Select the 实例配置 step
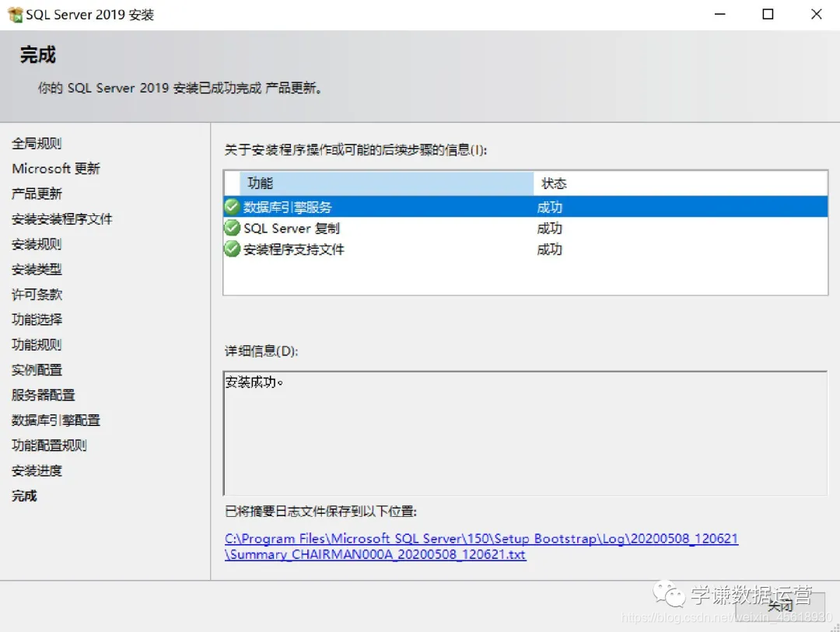 37,370
